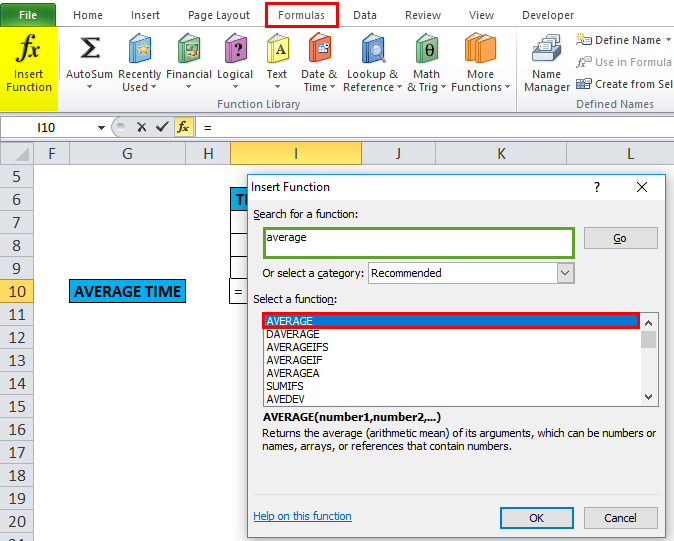Click the search for a function field
The width and height of the screenshot is (674, 541).
click(x=419, y=243)
